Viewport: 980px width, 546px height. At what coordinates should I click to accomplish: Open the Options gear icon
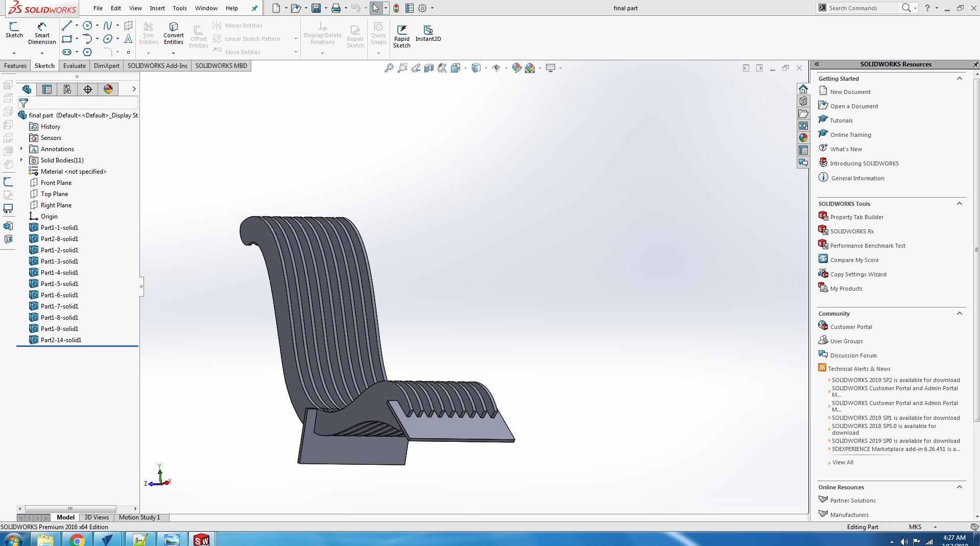[422, 8]
